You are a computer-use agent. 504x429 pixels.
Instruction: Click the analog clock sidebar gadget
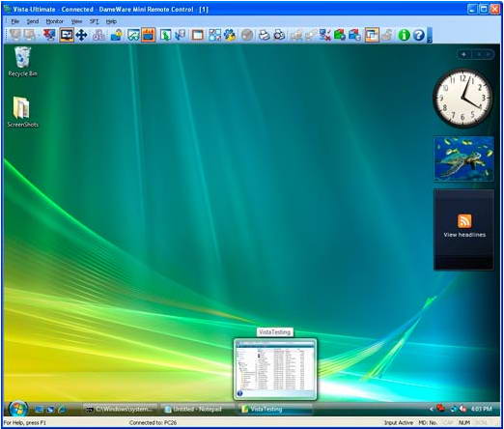click(x=463, y=98)
